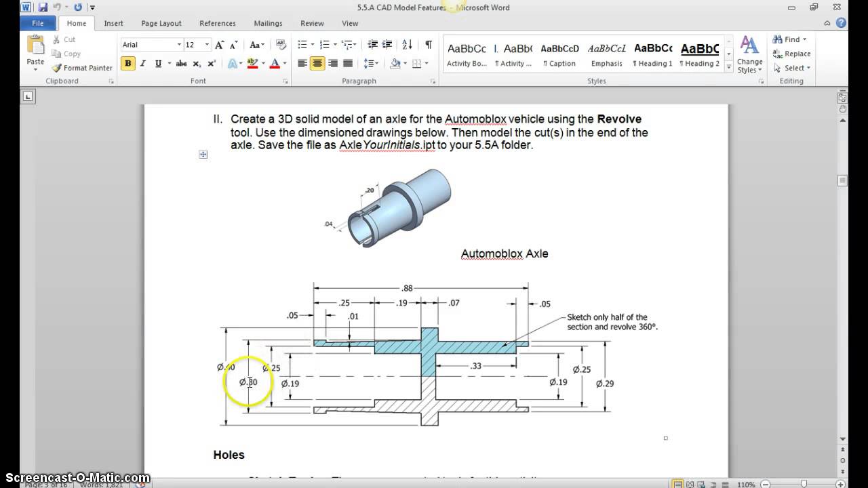Click the Copy command
This screenshot has width=868, height=488.
(66, 54)
